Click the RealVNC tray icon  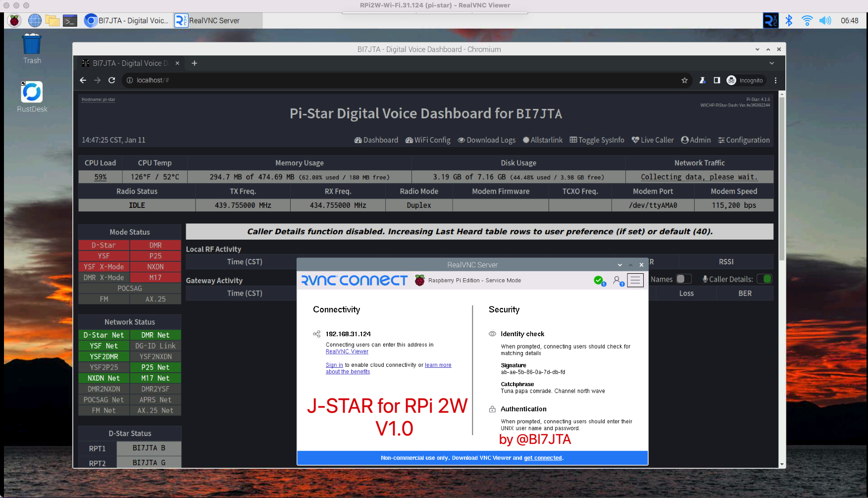pyautogui.click(x=770, y=20)
